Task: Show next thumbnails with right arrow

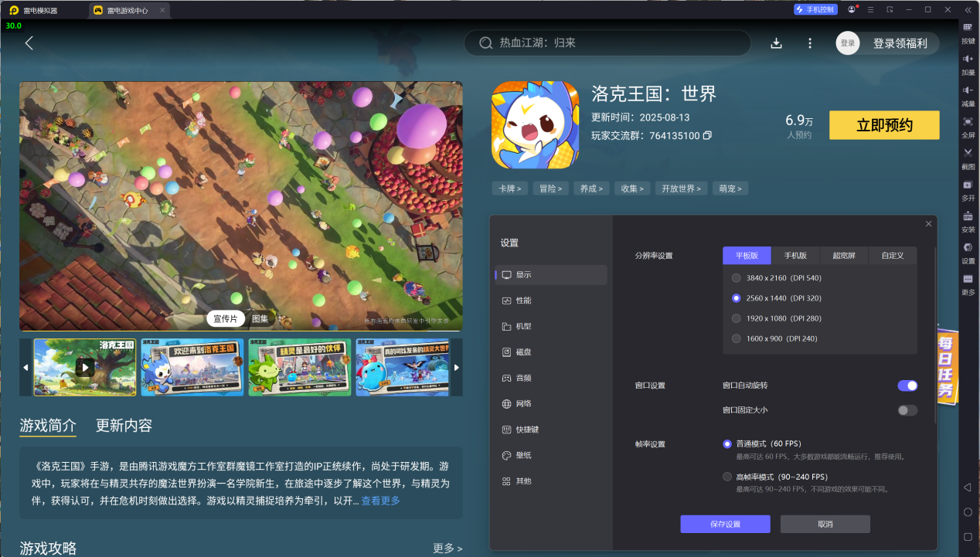Action: click(x=457, y=367)
